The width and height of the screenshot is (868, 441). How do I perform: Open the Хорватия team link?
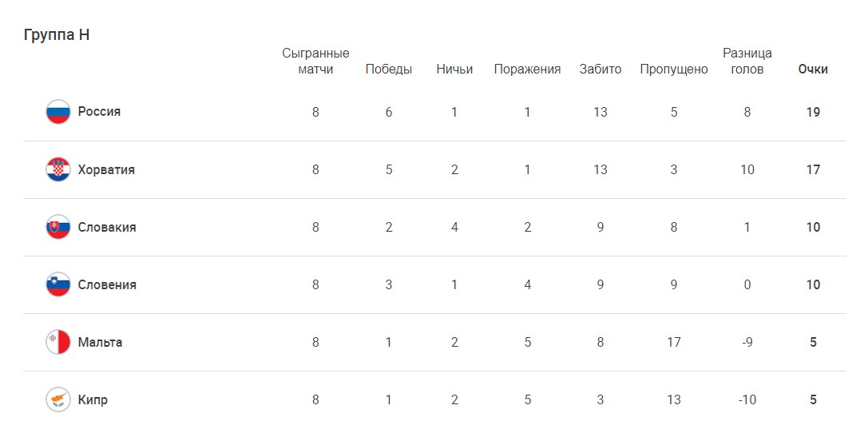click(x=106, y=169)
